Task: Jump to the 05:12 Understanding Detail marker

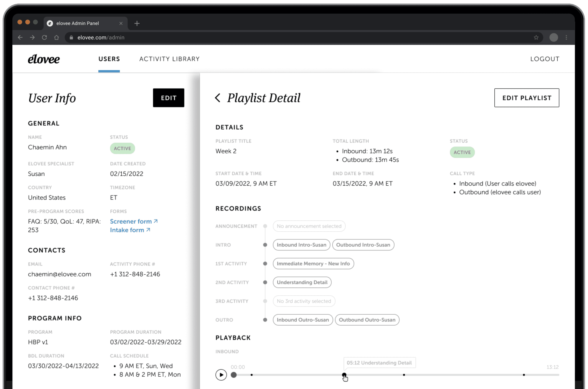Action: click(344, 375)
